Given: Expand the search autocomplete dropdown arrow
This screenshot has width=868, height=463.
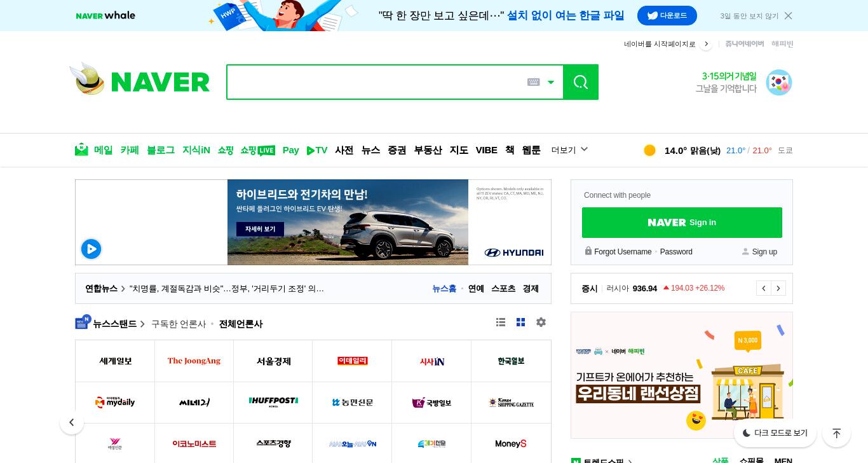Looking at the screenshot, I should point(551,82).
